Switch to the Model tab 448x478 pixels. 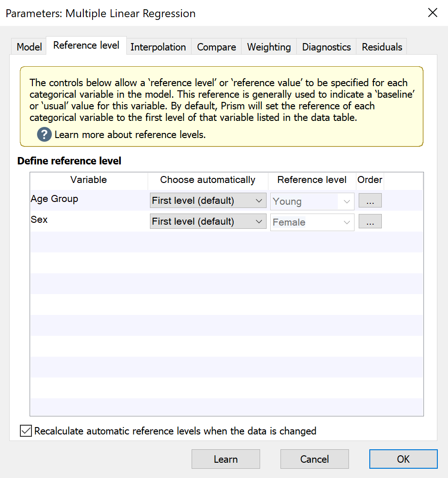29,47
